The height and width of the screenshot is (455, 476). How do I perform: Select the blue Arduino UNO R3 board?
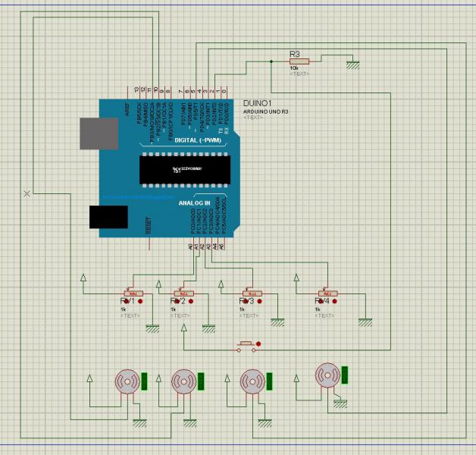pyautogui.click(x=169, y=168)
